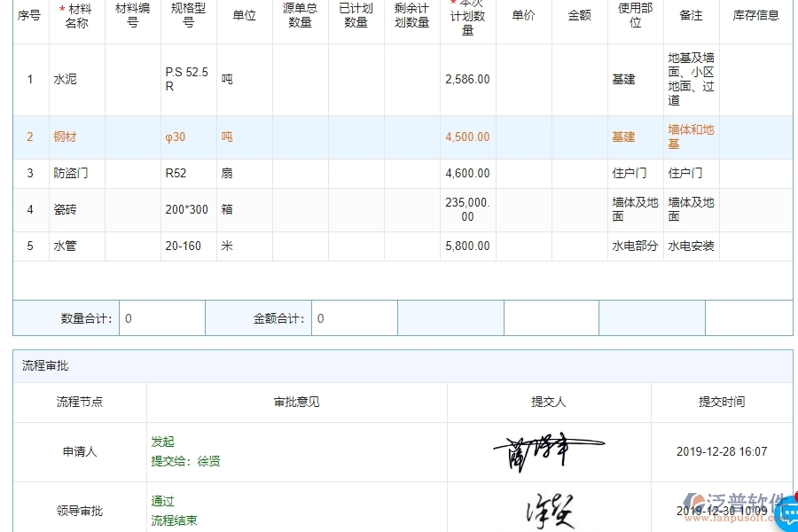The image size is (798, 532).
Task: Click the 本次计划数量 column header
Action: click(467, 18)
